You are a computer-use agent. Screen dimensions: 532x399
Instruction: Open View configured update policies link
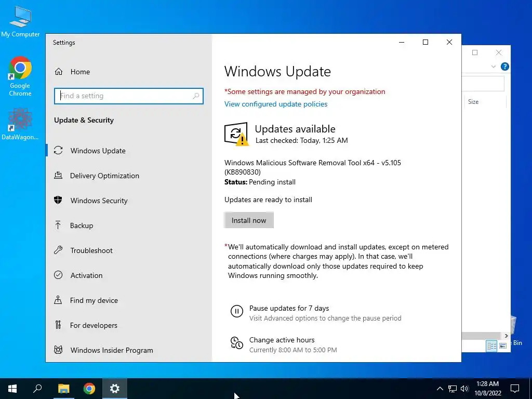point(276,104)
